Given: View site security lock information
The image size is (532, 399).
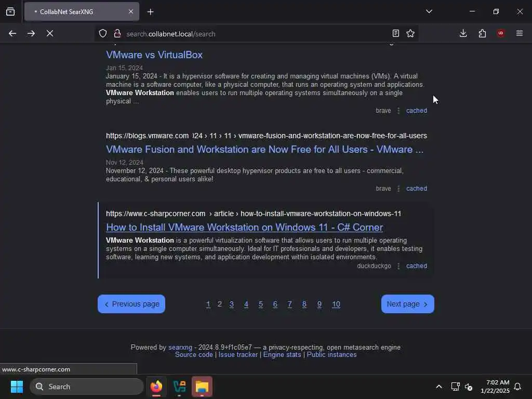Looking at the screenshot, I should 117,33.
